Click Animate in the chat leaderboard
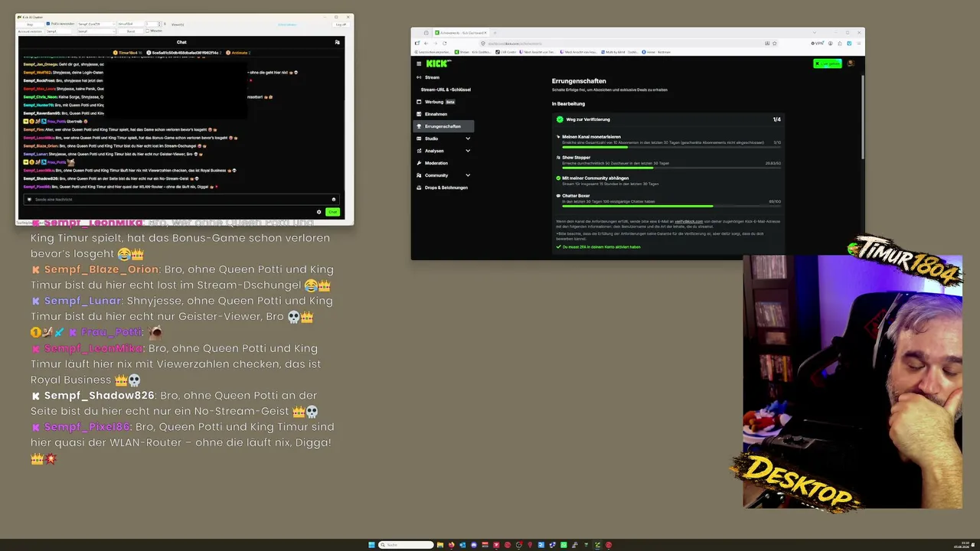 coord(237,53)
